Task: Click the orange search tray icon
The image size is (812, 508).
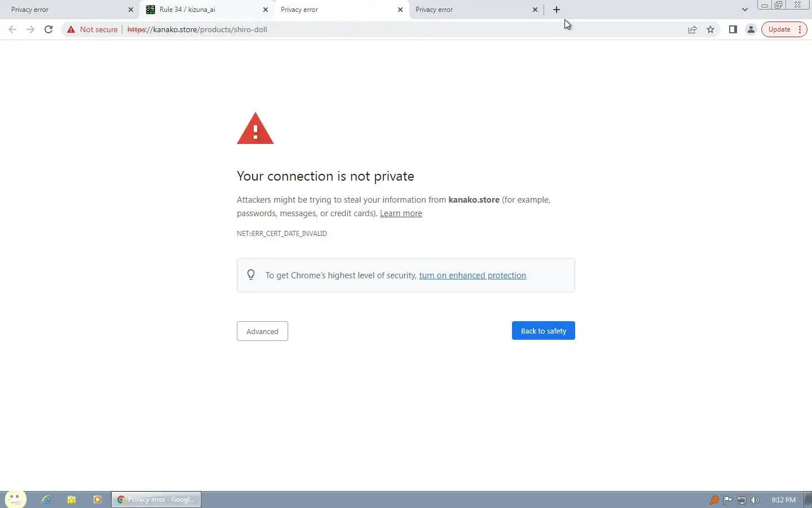Action: pyautogui.click(x=714, y=500)
